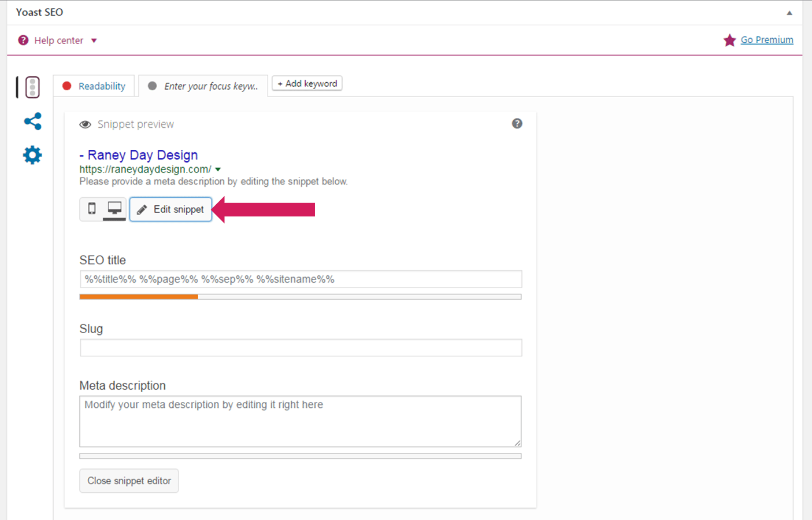Screen dimensions: 812x520
Task: Open the Social share tab icon
Action: point(32,121)
